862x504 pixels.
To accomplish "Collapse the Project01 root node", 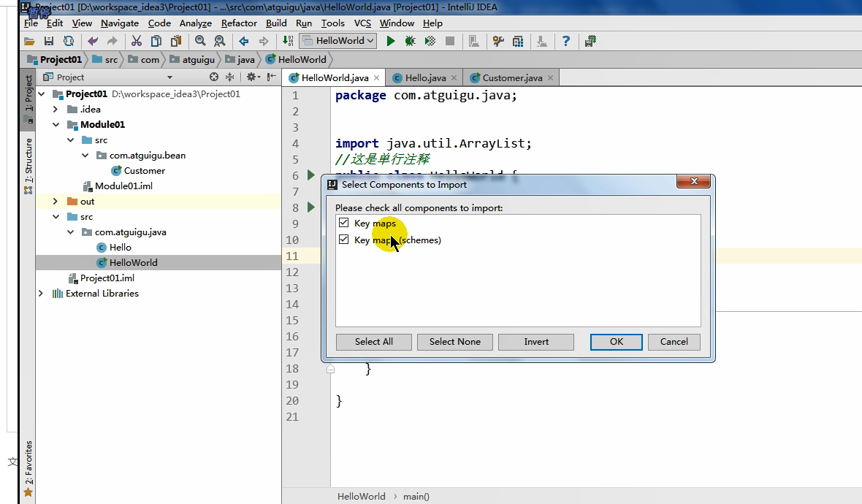I will (41, 94).
